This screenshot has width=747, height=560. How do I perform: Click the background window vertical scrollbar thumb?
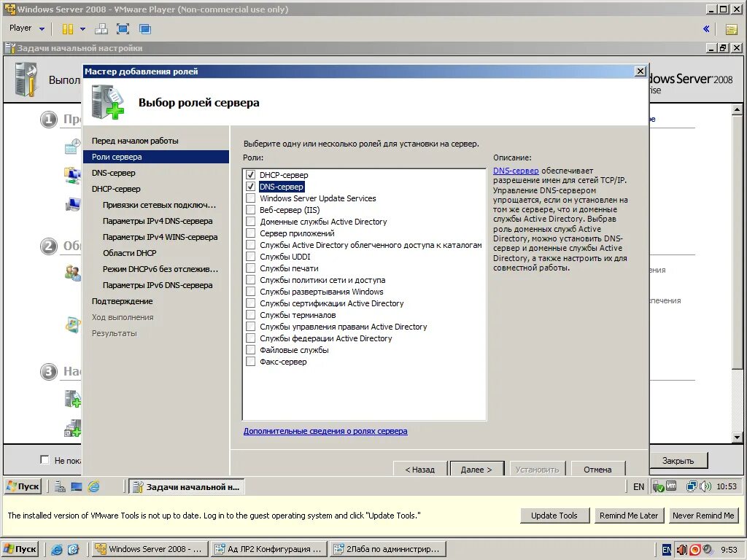pos(737,241)
